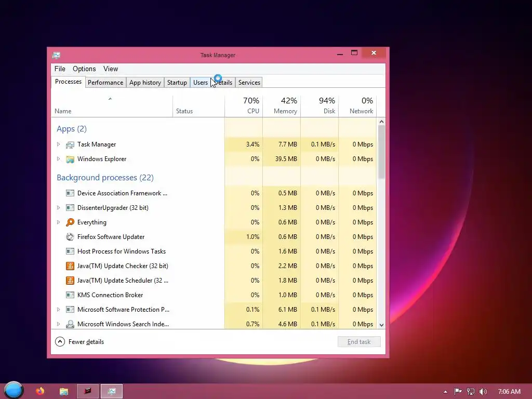The image size is (532, 399).
Task: Click the Task Manager row icon
Action: click(70, 145)
